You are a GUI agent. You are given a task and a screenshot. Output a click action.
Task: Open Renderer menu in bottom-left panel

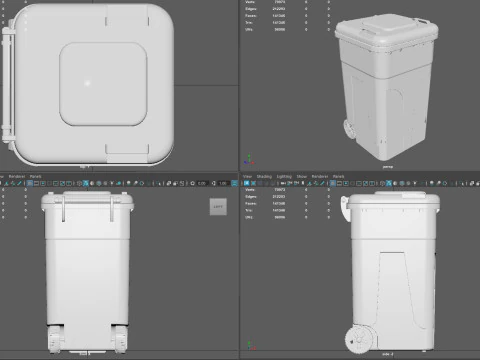pyautogui.click(x=17, y=176)
